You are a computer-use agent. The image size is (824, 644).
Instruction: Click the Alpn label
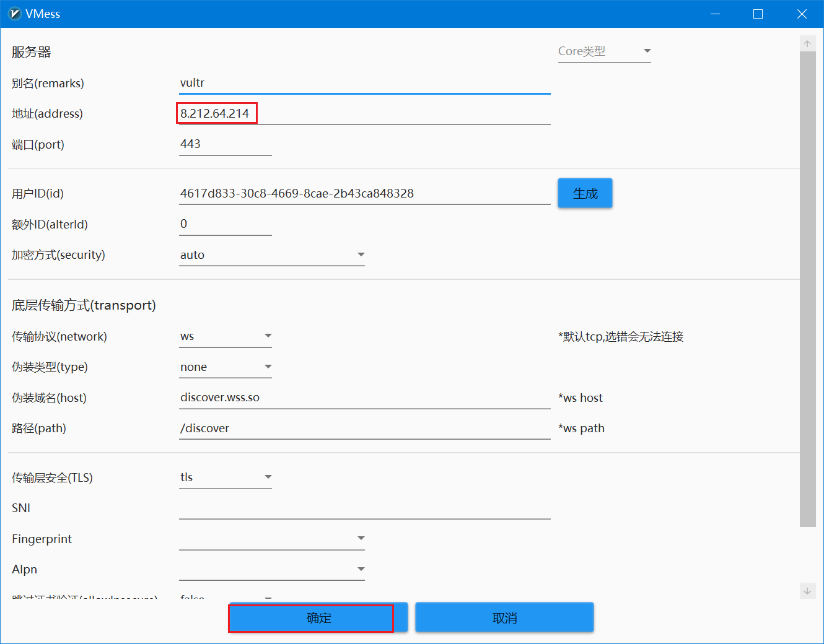click(x=25, y=569)
